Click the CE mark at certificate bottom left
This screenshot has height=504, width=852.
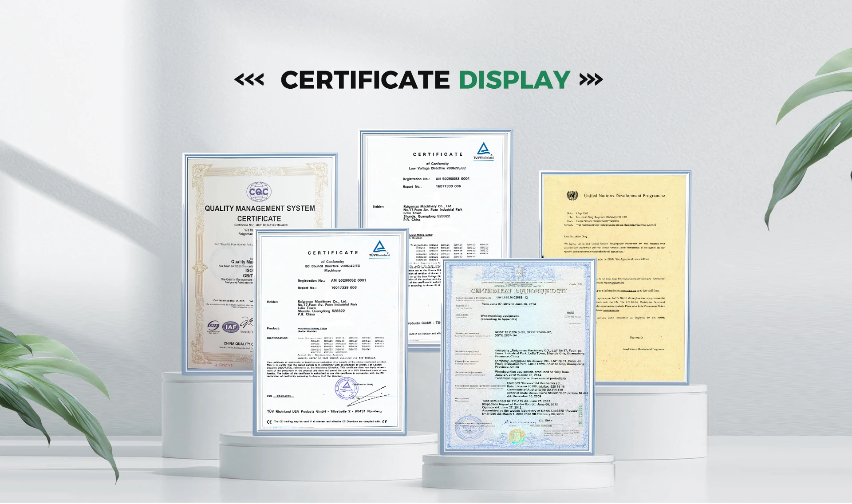(269, 422)
